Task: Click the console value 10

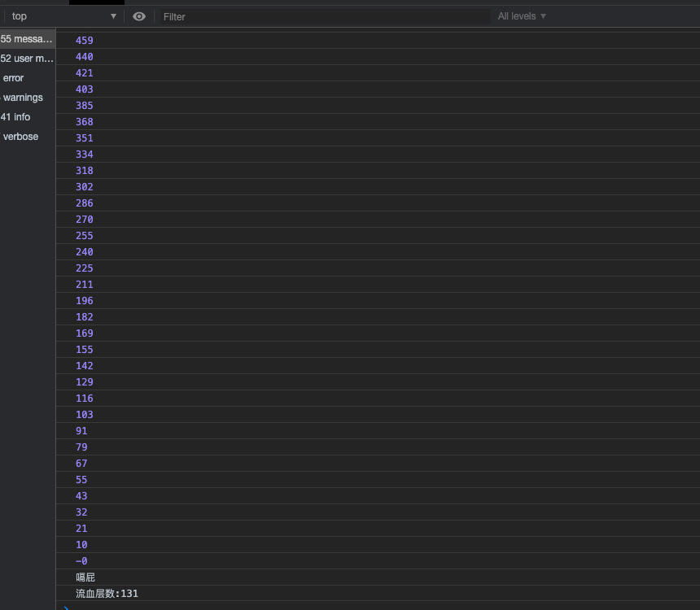Action: point(81,545)
